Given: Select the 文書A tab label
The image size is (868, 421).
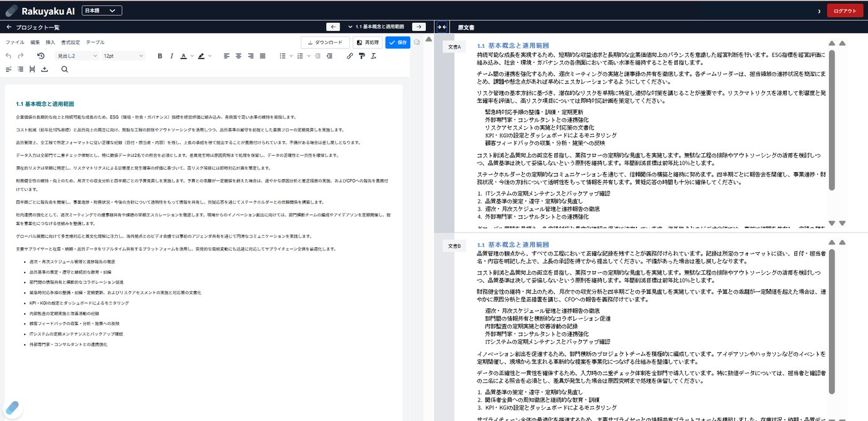Looking at the screenshot, I should click(454, 47).
